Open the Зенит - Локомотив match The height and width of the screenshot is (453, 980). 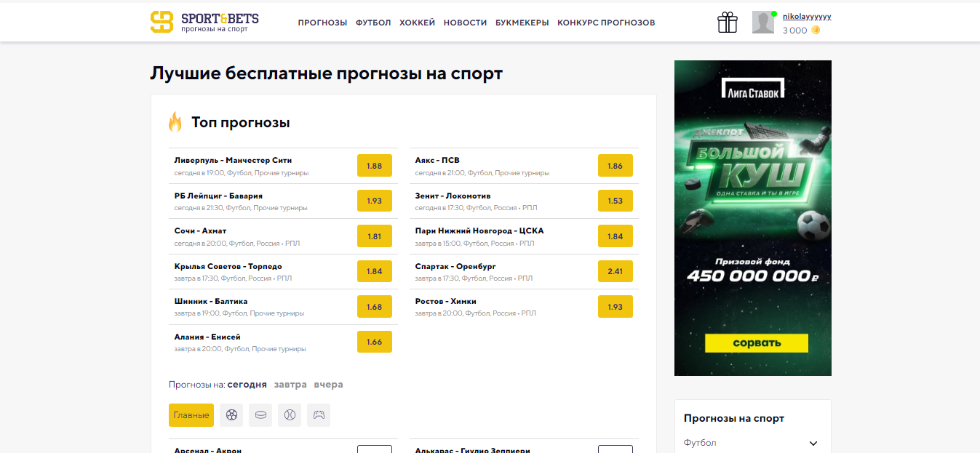pyautogui.click(x=453, y=196)
